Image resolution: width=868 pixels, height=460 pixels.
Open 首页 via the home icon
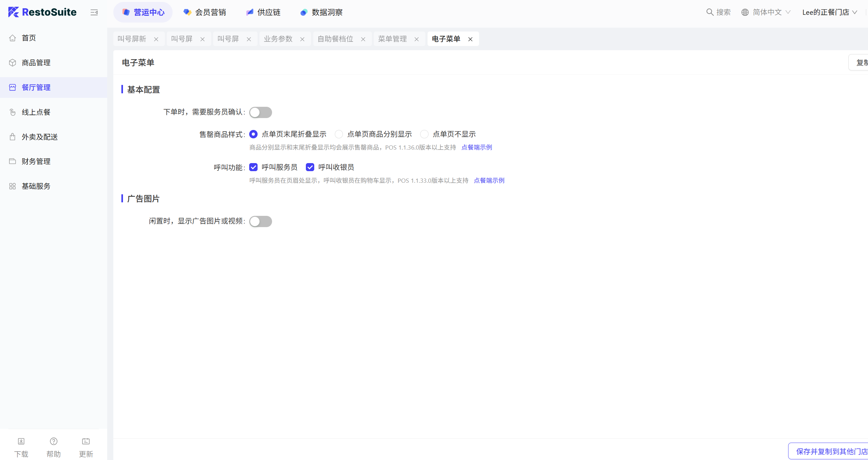tap(13, 38)
